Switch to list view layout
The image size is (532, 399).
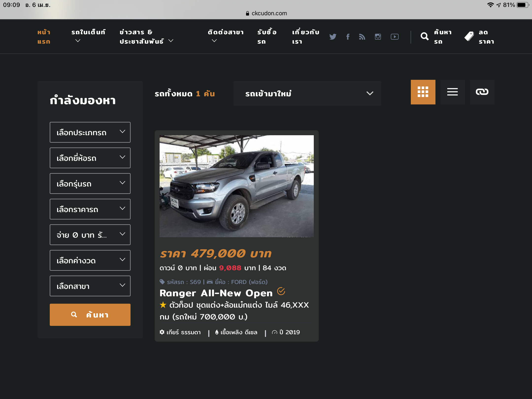(452, 92)
